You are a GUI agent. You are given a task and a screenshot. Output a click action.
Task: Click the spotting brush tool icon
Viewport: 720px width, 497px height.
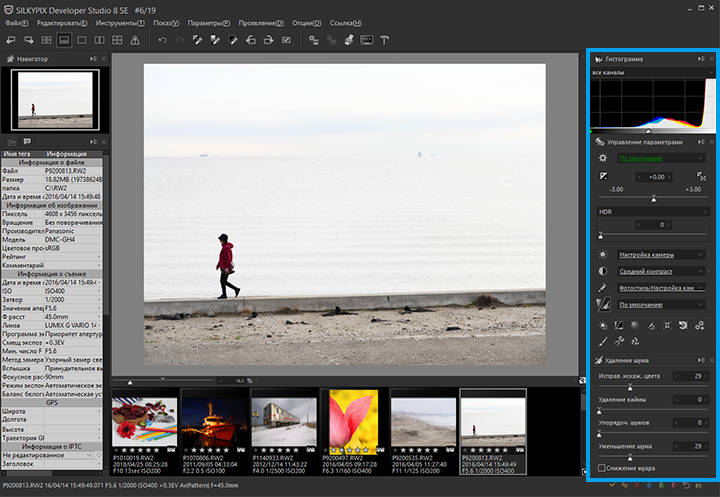point(603,341)
